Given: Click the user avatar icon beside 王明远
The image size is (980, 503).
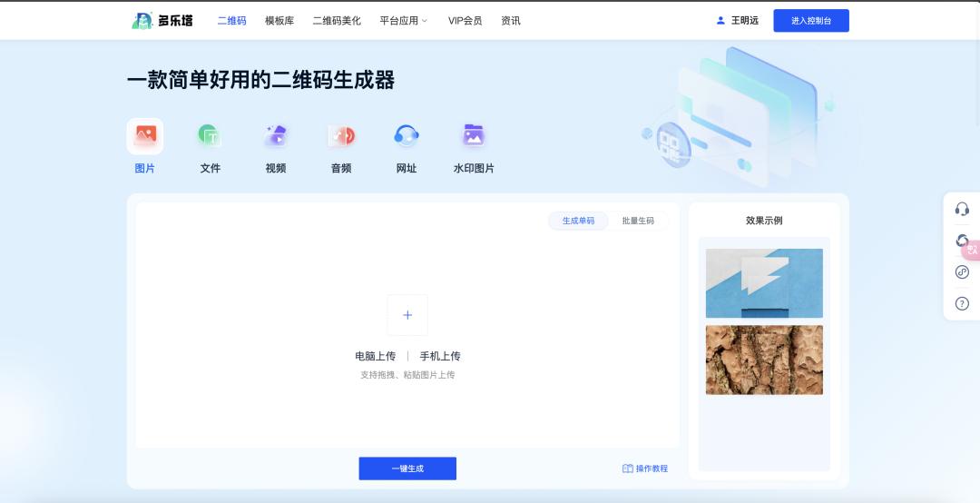Looking at the screenshot, I should click(x=720, y=21).
